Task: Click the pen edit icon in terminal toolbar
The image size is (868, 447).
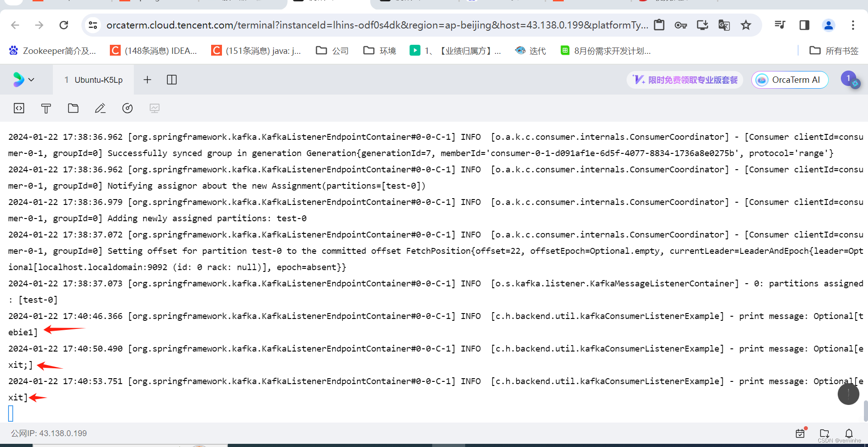Action: [100, 108]
